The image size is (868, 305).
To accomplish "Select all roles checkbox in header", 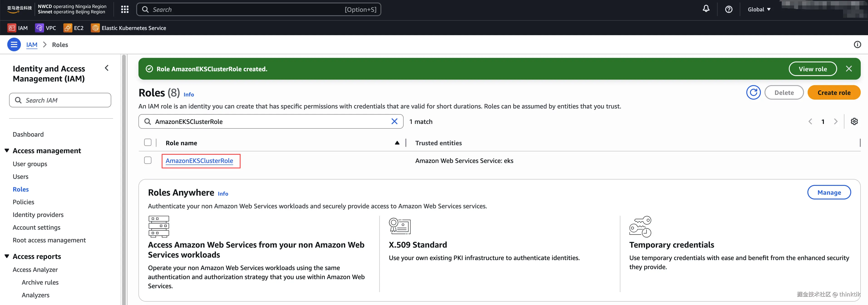I will (148, 143).
